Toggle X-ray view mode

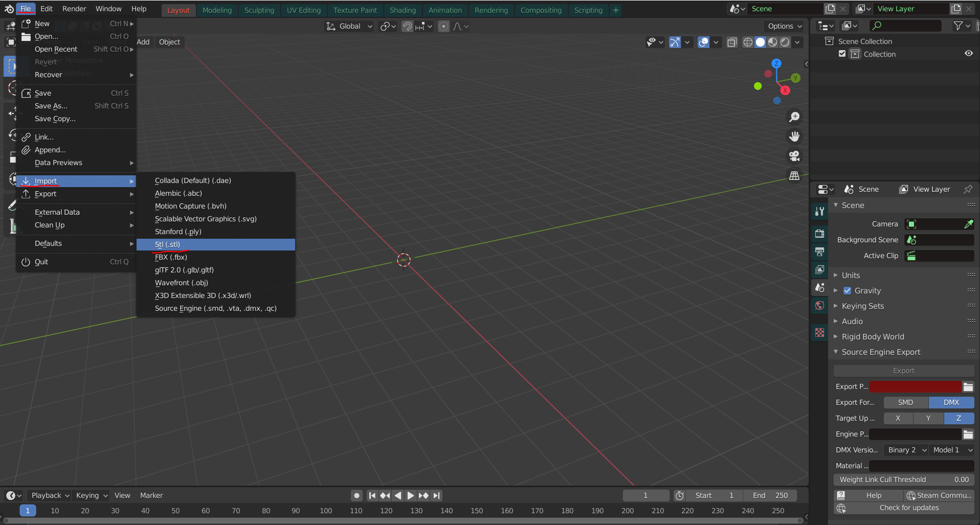tap(732, 42)
